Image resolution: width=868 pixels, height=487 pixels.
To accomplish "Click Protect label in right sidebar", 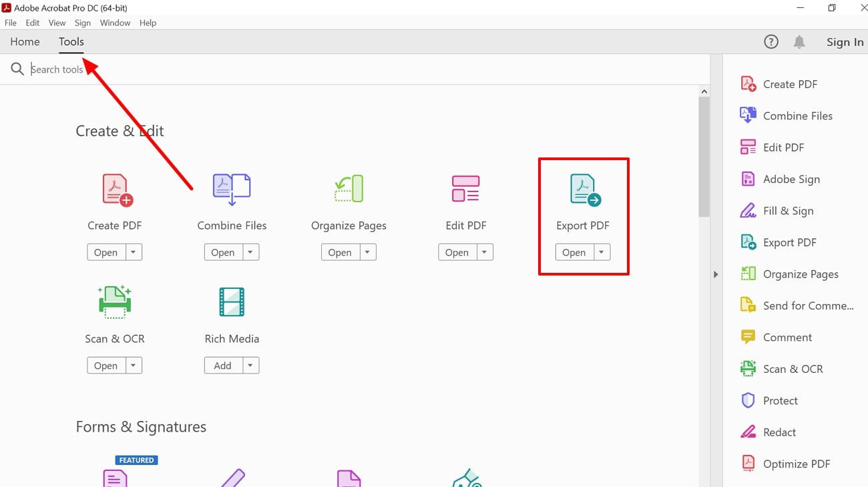I will pos(781,400).
